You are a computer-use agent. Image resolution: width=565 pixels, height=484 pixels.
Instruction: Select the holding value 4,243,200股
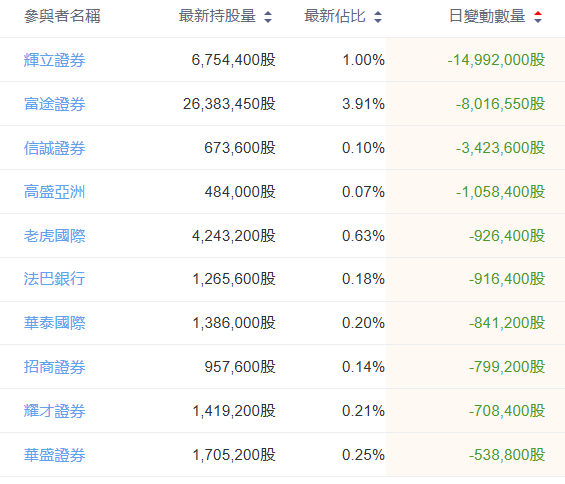click(x=233, y=236)
